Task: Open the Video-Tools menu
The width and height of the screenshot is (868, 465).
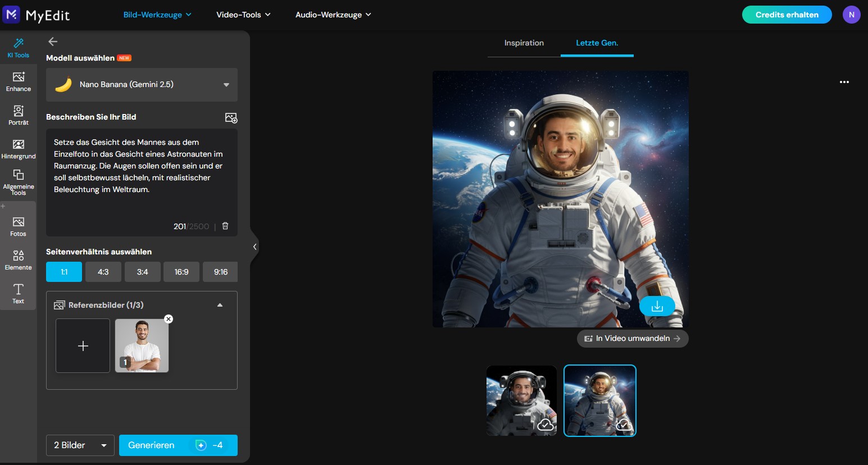Action: point(243,15)
